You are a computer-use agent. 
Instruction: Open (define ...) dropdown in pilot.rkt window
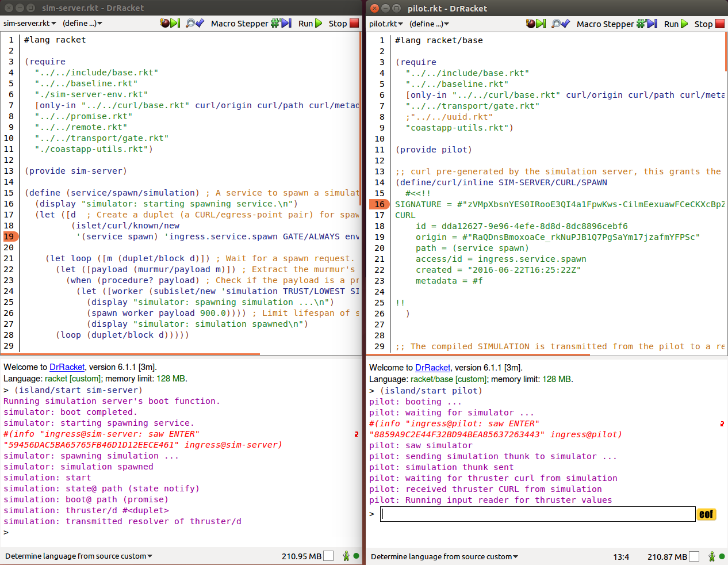click(429, 24)
